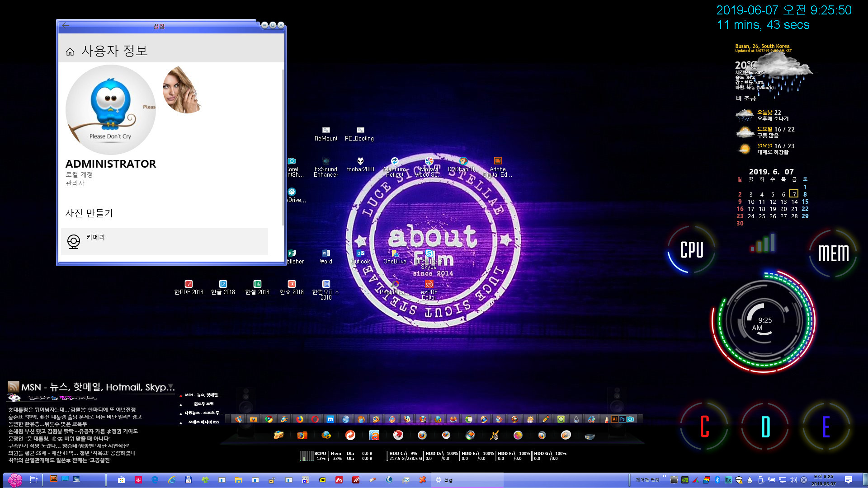Screen dimensions: 868x488
Task: Open ezPDF Editor desktop icon
Action: [429, 290]
